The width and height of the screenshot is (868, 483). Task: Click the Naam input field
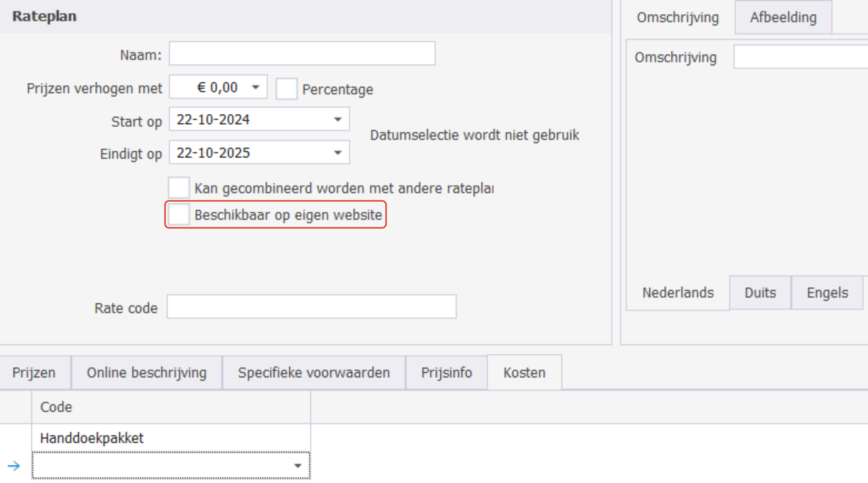302,54
